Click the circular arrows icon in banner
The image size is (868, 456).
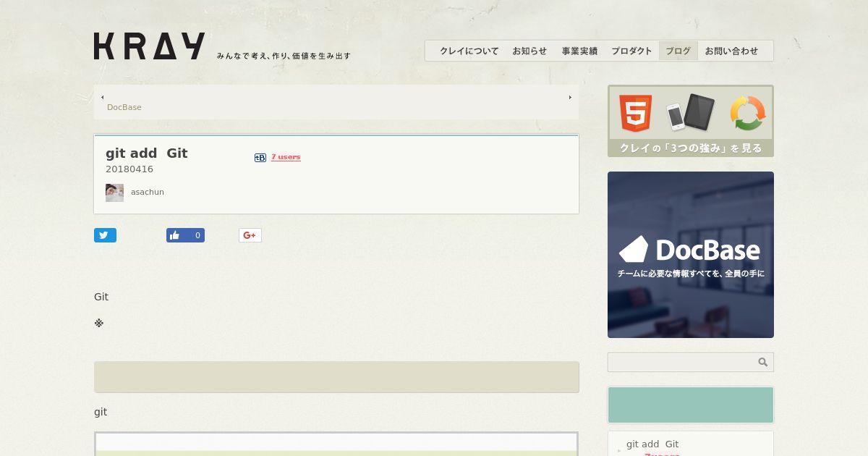(x=748, y=114)
